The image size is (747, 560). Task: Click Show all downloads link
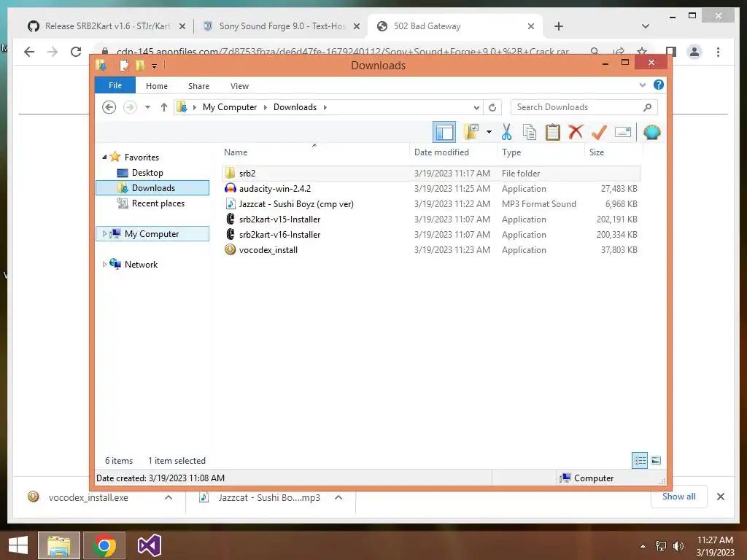coord(679,497)
